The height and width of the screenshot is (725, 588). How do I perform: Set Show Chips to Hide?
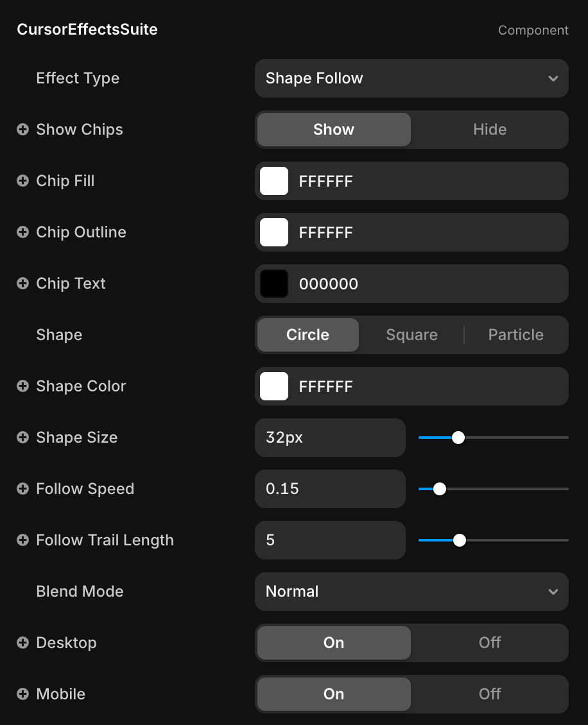[489, 130]
